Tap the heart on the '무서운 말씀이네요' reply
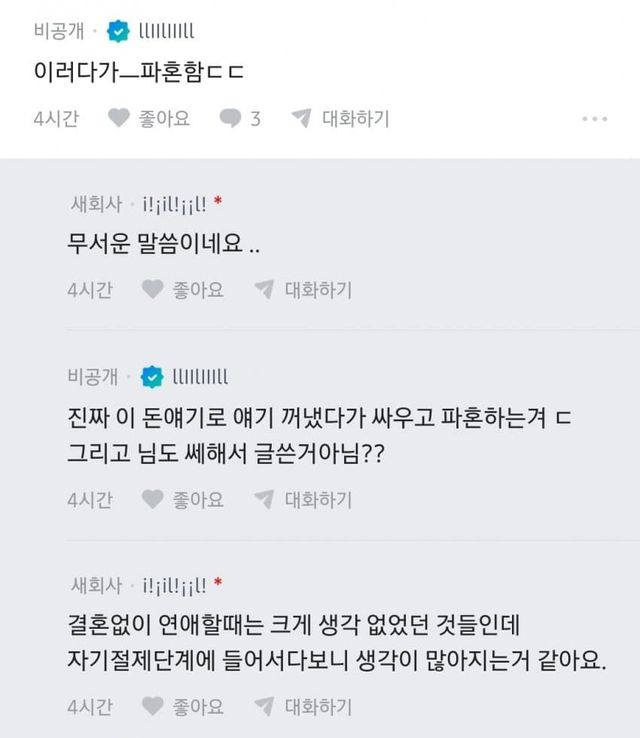The height and width of the screenshot is (738, 640). [153, 290]
